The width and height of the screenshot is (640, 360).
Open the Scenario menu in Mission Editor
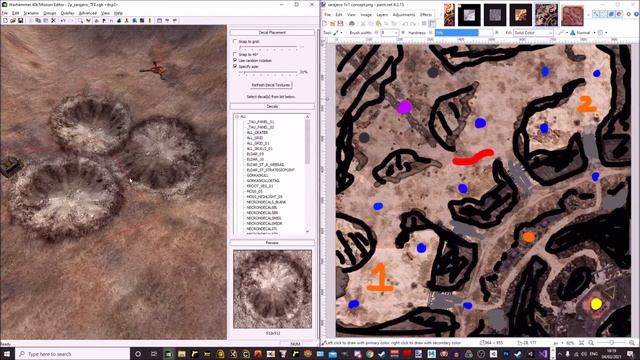click(x=31, y=13)
